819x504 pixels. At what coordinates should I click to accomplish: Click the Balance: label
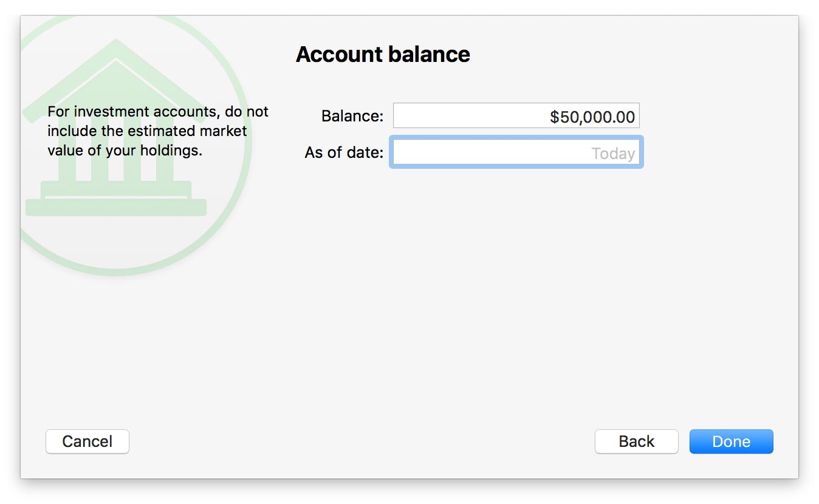coord(352,116)
